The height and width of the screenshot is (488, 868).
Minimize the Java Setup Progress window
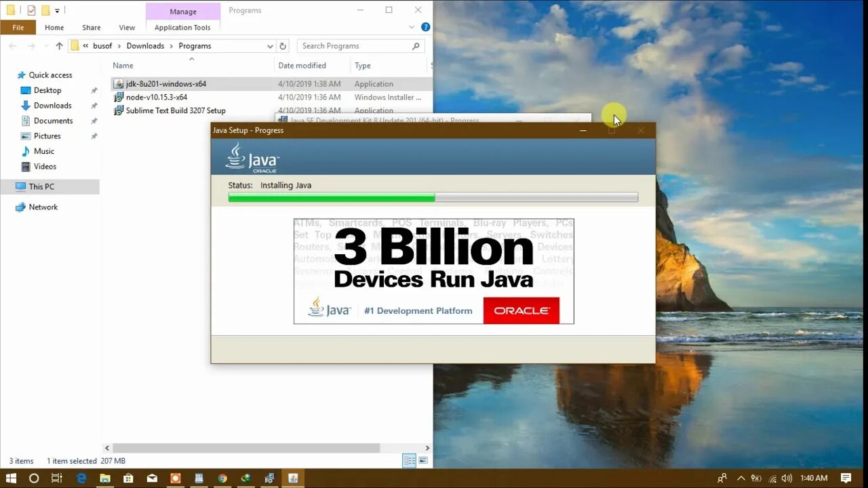(583, 130)
